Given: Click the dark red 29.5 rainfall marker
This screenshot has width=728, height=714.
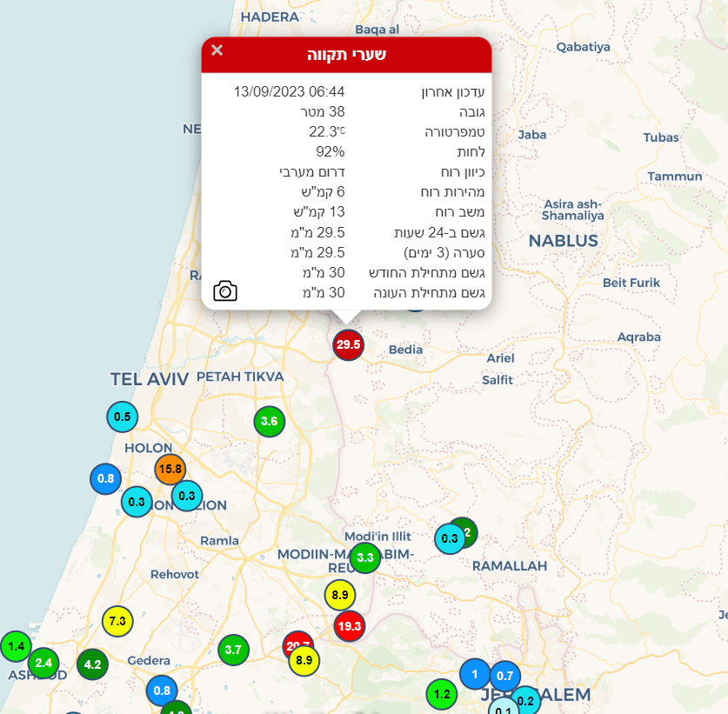Looking at the screenshot, I should 348,344.
